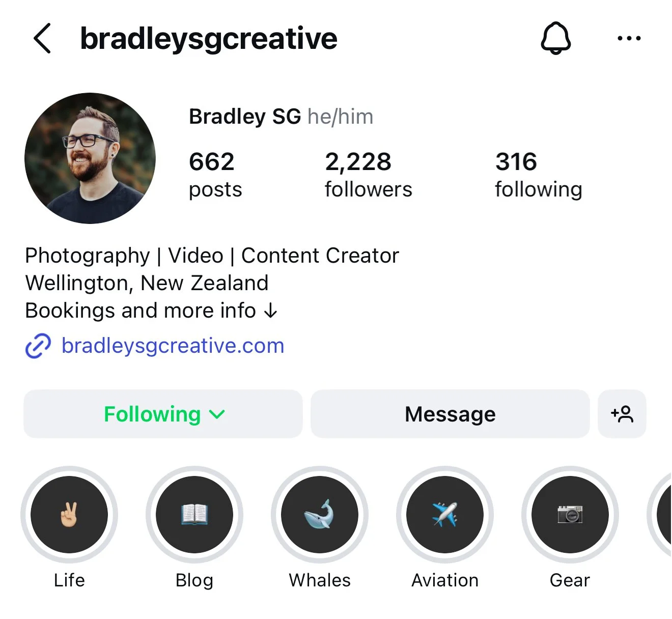Open the Blog story highlight
Viewport: 672px width, 619px height.
194,515
